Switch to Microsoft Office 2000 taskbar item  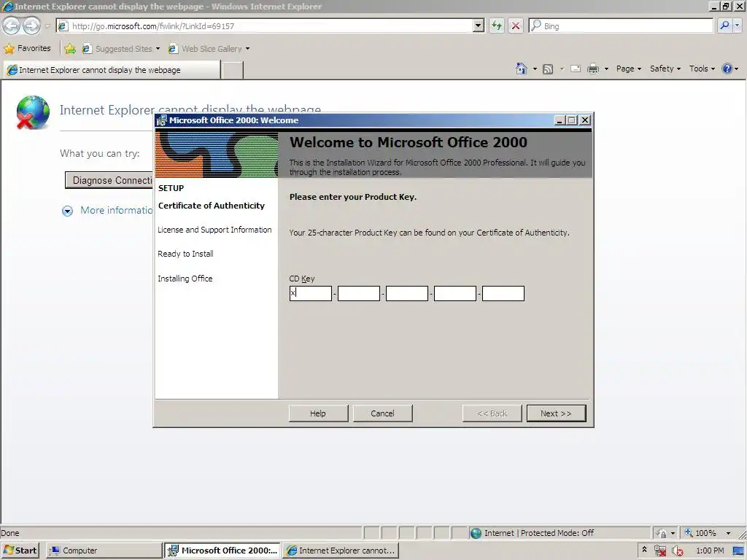[x=222, y=551]
